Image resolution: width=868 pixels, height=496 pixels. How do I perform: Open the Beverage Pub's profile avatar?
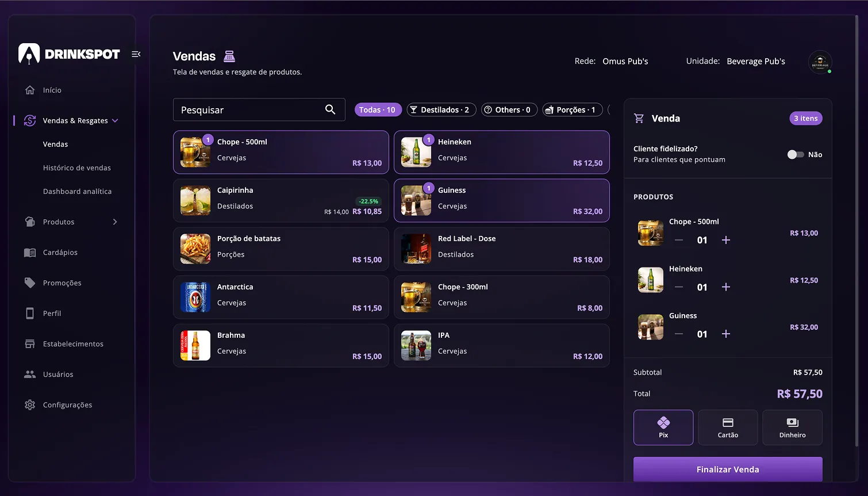820,62
